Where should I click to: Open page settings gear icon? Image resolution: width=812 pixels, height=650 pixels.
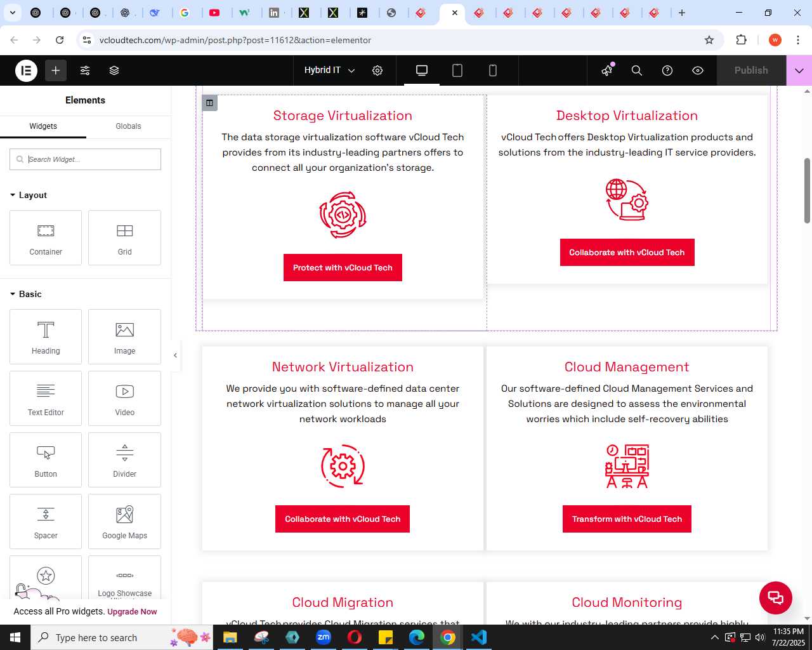coord(377,70)
